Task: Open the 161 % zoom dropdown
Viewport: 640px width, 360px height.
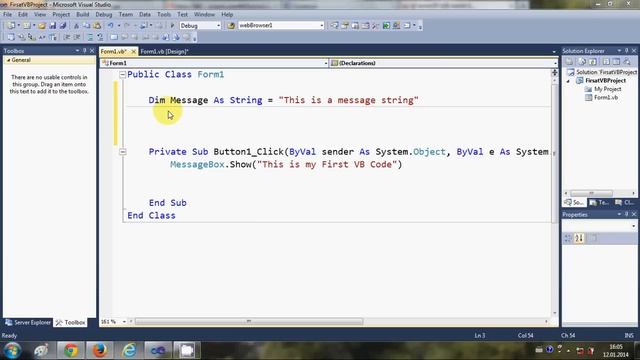Action: point(124,322)
